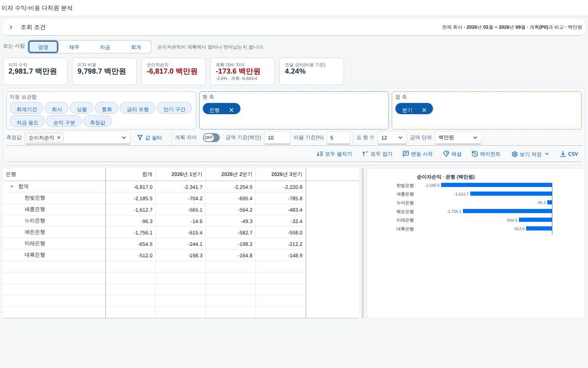Select the 한빛은행 row label
The height and width of the screenshot is (368, 588).
(34, 198)
